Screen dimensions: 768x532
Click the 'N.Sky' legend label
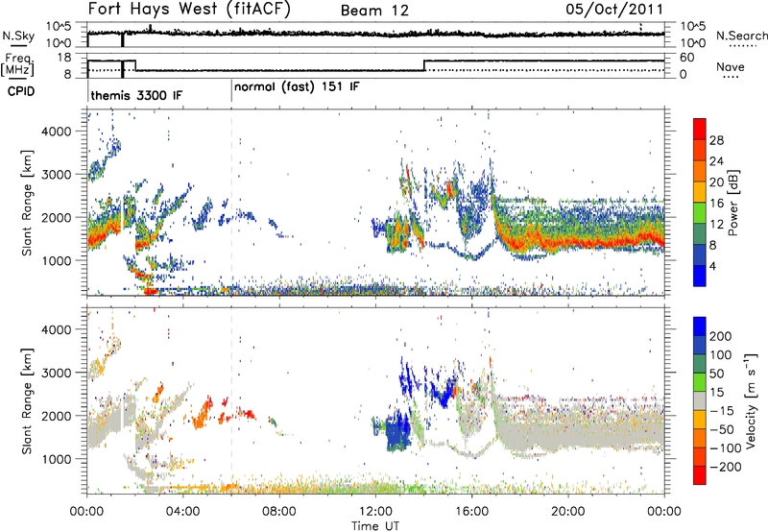pyautogui.click(x=18, y=36)
